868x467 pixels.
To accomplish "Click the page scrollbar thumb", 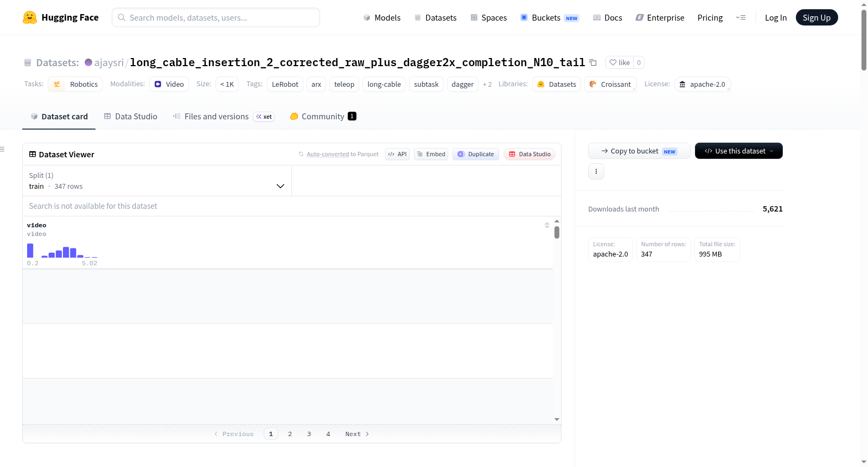I will click(864, 40).
